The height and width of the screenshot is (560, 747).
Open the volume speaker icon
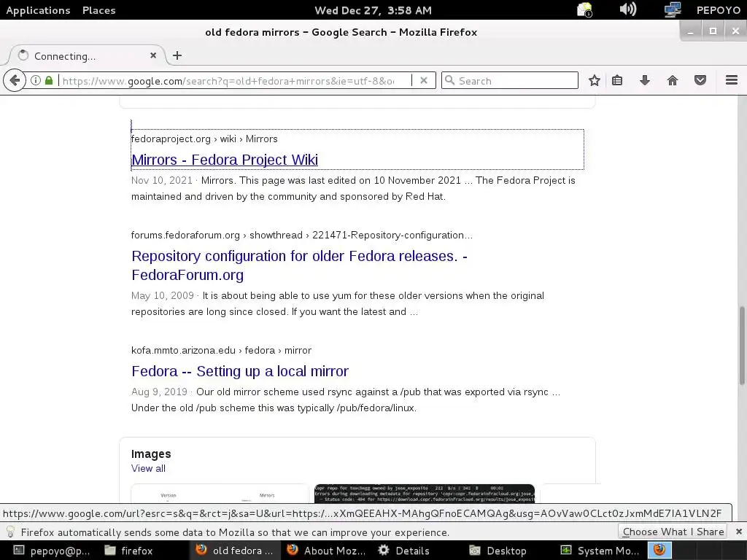tap(627, 9)
